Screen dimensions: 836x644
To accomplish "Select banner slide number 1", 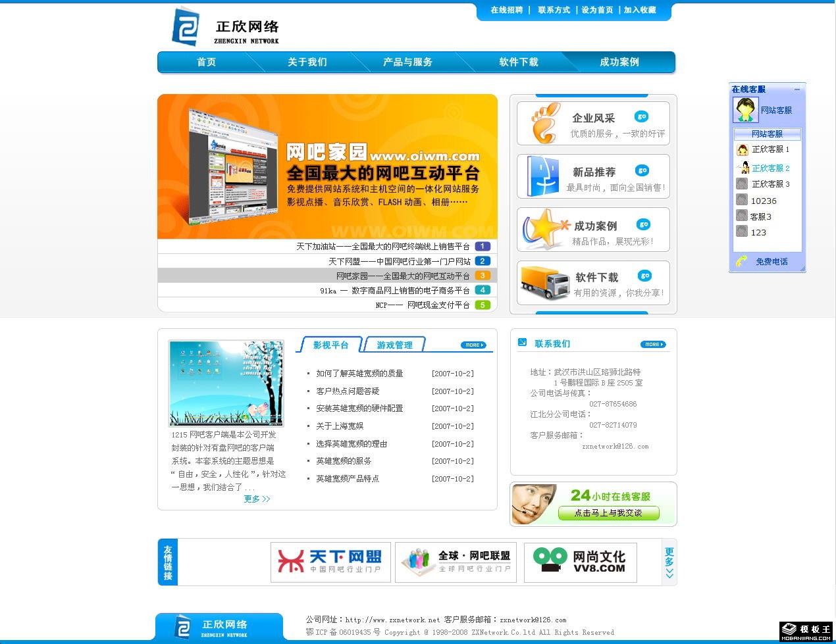I will pos(483,247).
